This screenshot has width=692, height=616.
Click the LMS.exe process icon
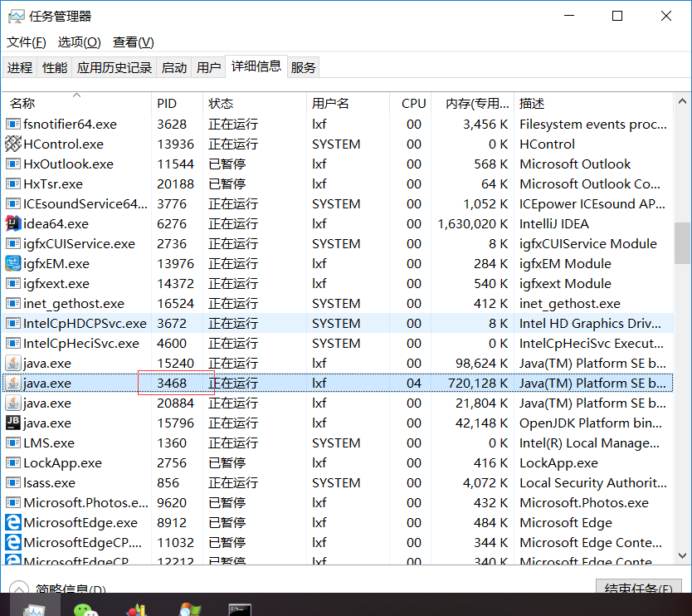point(13,442)
